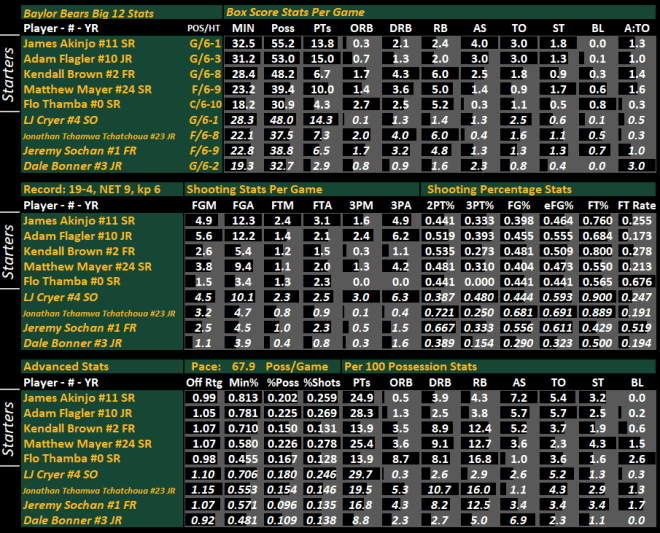Click the '%Shots' column header
660x533 pixels.
[322, 383]
